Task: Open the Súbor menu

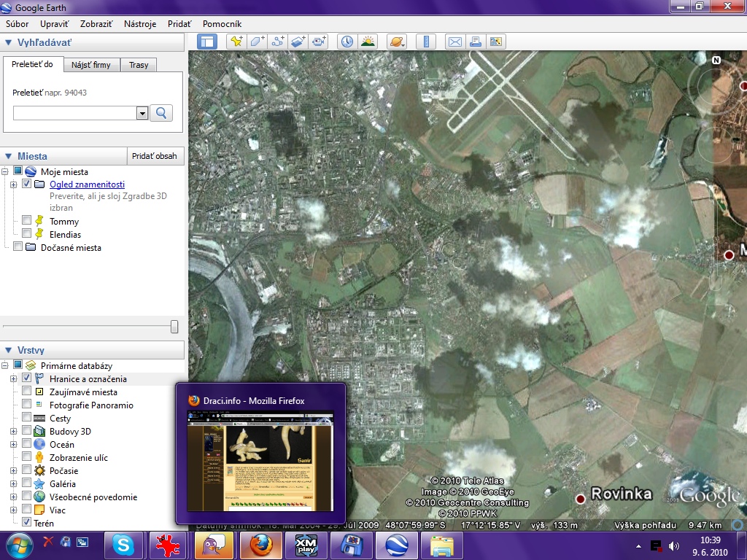Action: [18, 24]
